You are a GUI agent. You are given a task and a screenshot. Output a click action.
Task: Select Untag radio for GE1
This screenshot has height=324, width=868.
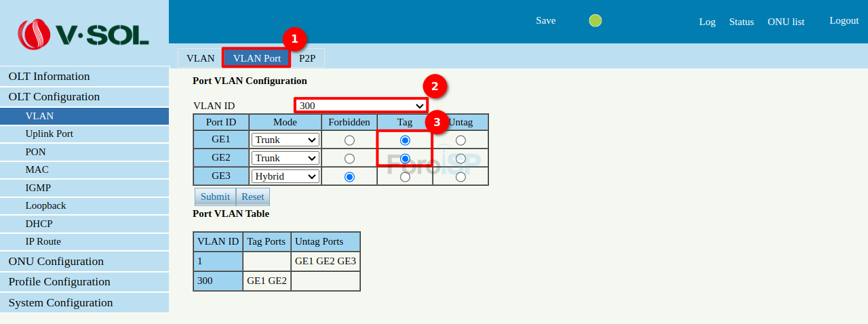pyautogui.click(x=460, y=140)
